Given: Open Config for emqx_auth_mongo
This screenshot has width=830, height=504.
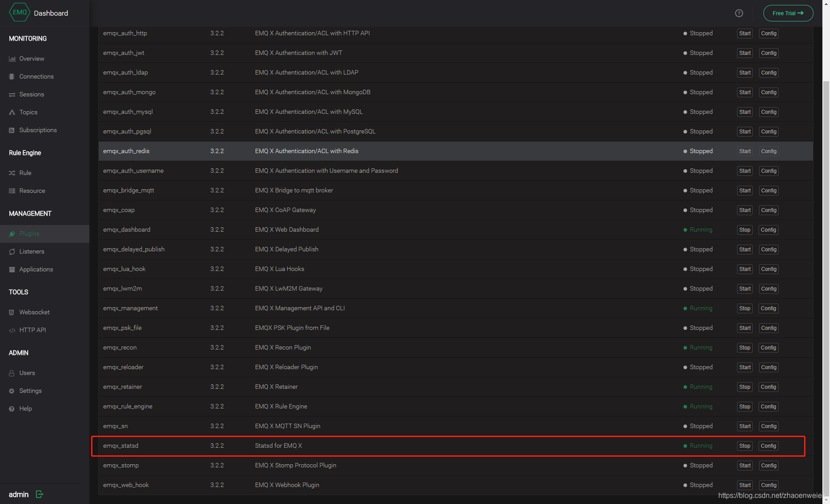Looking at the screenshot, I should pos(769,92).
